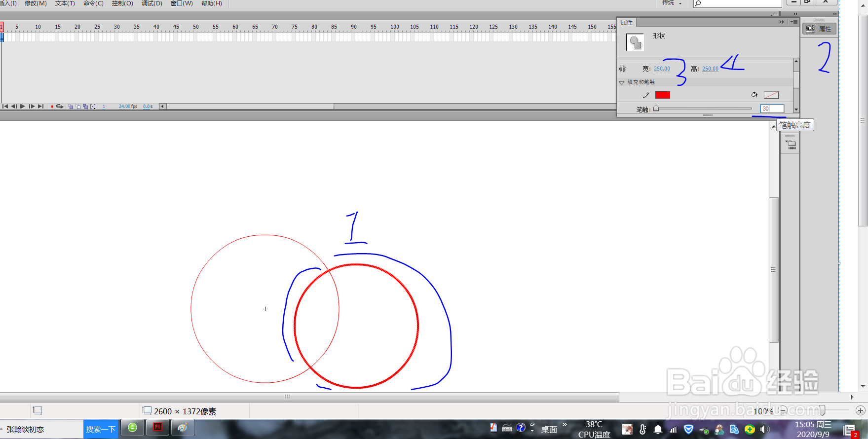
Task: Open the 传统 workspace dropdown
Action: pyautogui.click(x=672, y=3)
